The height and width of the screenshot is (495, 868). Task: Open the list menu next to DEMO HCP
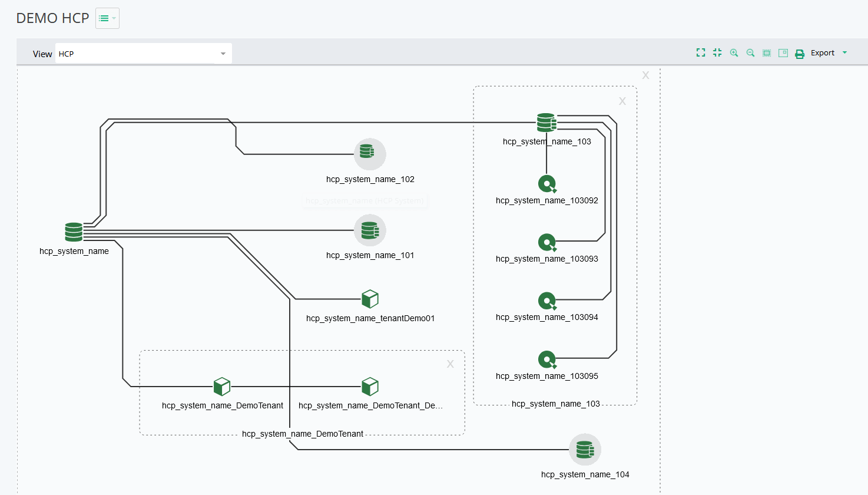point(107,18)
